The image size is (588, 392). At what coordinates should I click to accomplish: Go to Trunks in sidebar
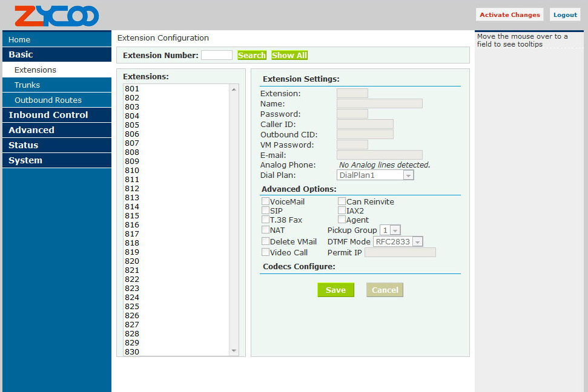pyautogui.click(x=27, y=85)
